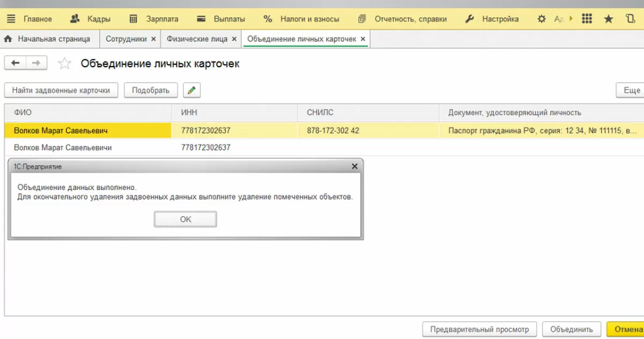Viewport: 644px width, 339px height.
Task: Sort by the ИНН column header
Action: pos(235,113)
